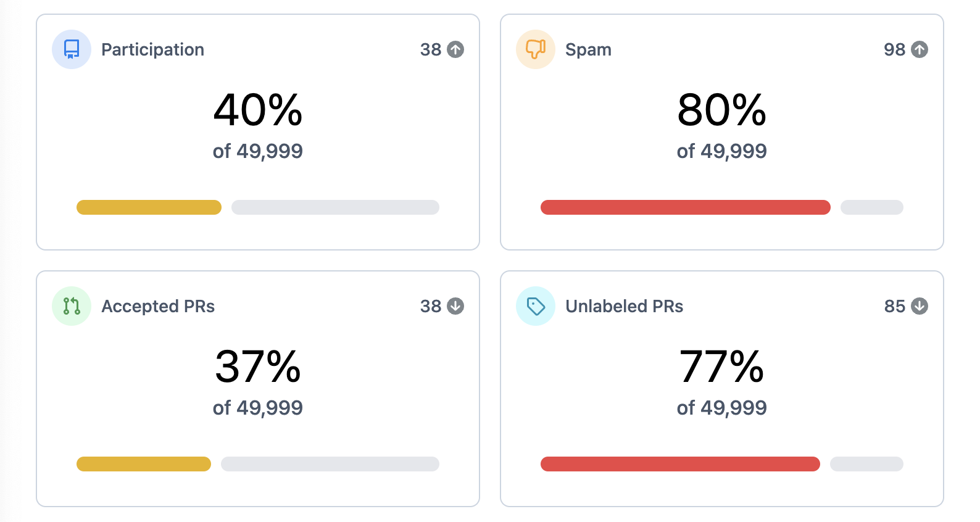
Task: Click the downward trend arrow beside Accepted PRs
Action: [455, 305]
